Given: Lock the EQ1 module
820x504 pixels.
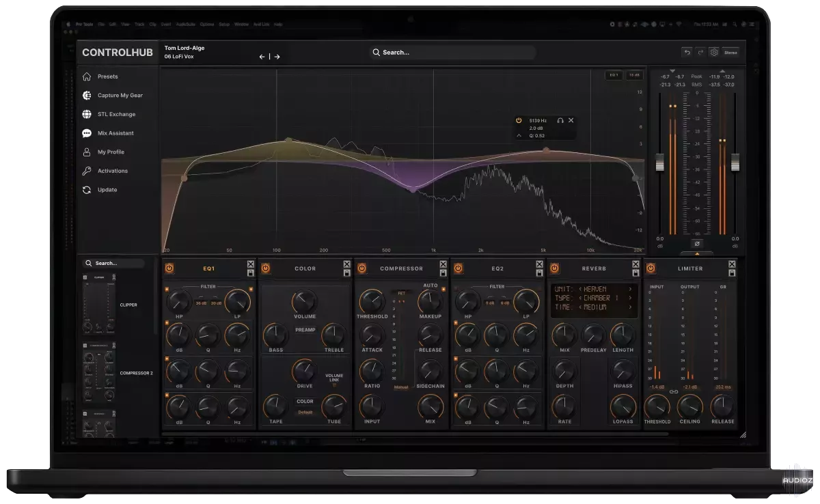Looking at the screenshot, I should 251,272.
